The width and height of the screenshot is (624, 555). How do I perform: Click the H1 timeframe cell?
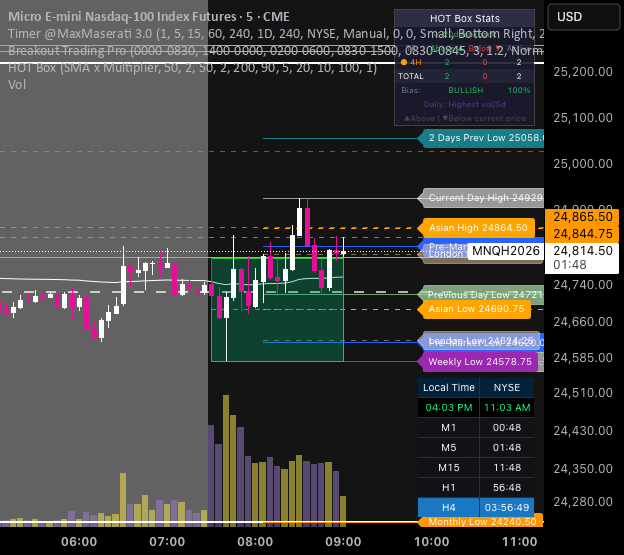(x=448, y=487)
